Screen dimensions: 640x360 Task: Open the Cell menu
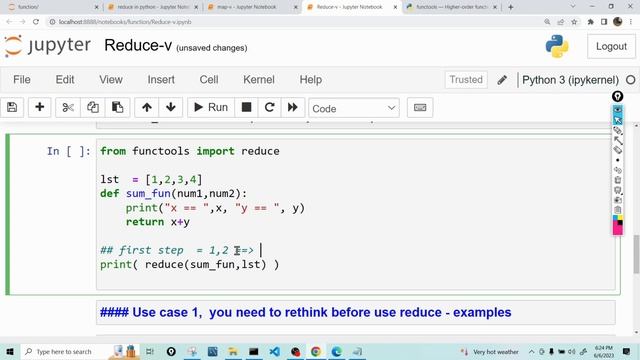pos(209,80)
